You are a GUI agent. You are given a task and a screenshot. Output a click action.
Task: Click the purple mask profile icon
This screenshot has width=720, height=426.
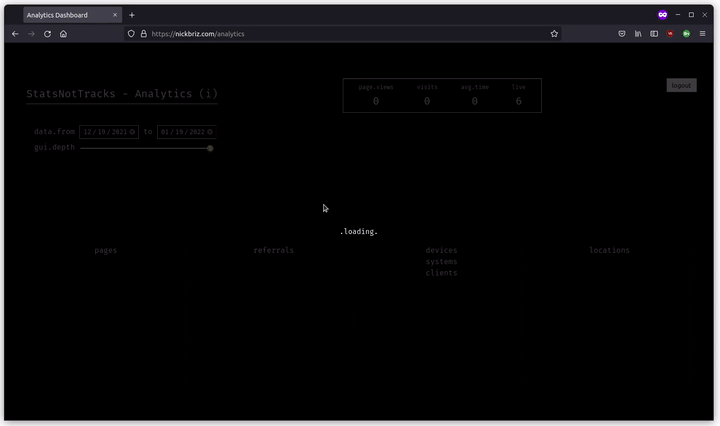click(x=663, y=15)
